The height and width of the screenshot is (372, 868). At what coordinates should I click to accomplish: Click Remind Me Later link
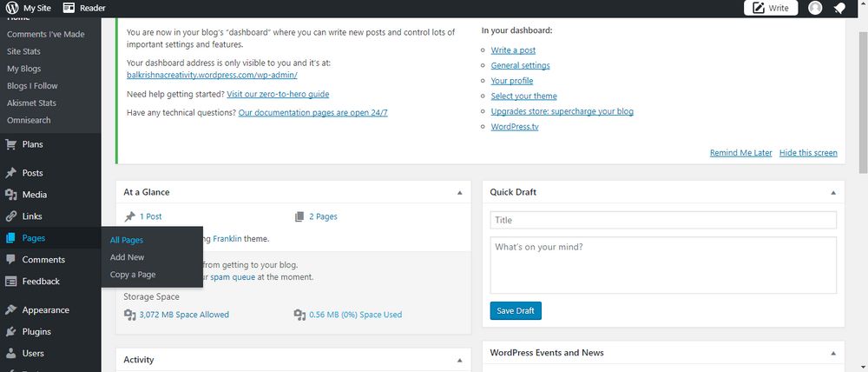pyautogui.click(x=740, y=153)
